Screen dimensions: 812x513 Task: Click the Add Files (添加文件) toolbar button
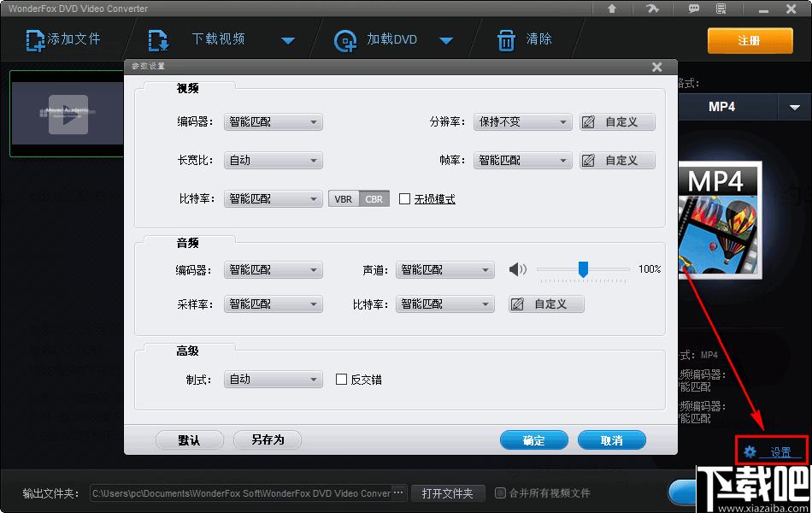tap(63, 40)
